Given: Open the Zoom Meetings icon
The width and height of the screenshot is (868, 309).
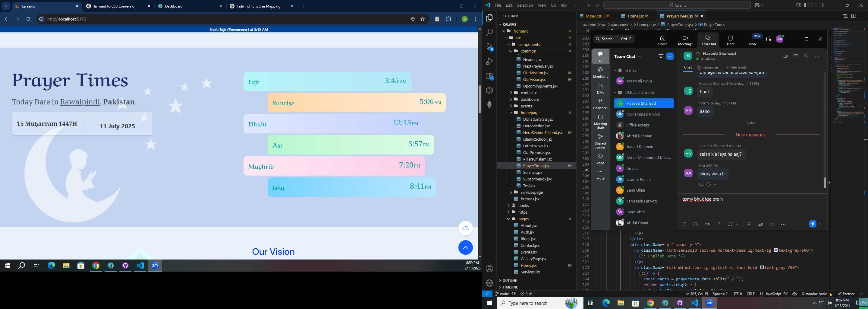Looking at the screenshot, I should (685, 40).
